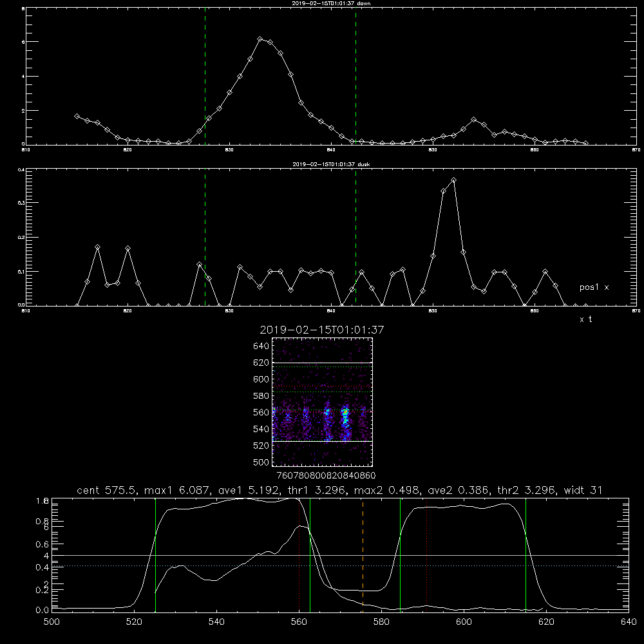
Task: Click the upper white horizontal line in the spectrogram
Action: 323,363
